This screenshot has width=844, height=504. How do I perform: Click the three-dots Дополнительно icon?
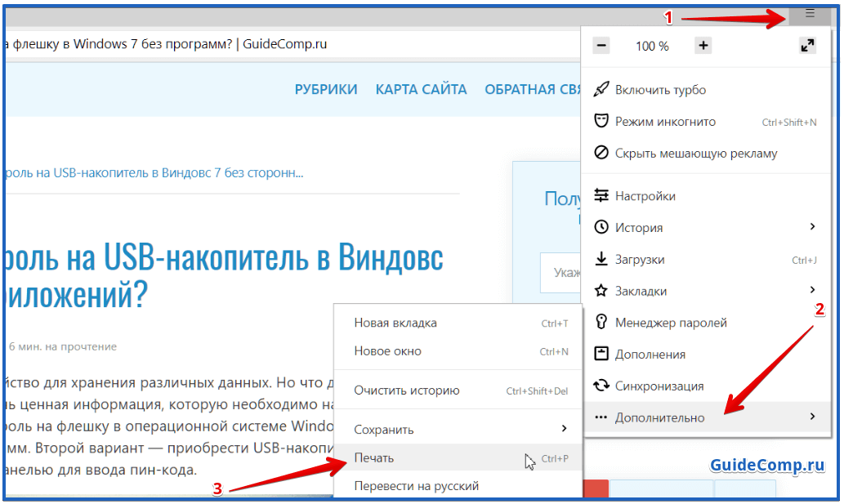pyautogui.click(x=601, y=417)
